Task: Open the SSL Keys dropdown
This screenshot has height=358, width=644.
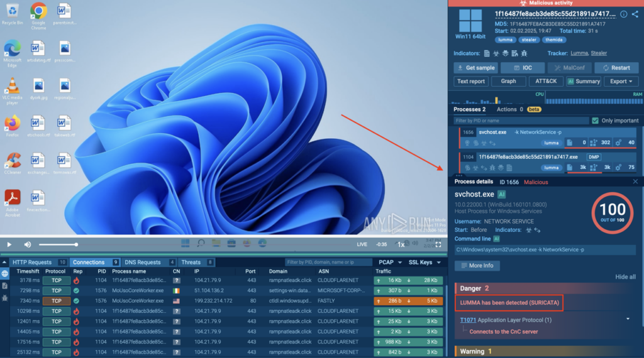Action: [x=424, y=262]
